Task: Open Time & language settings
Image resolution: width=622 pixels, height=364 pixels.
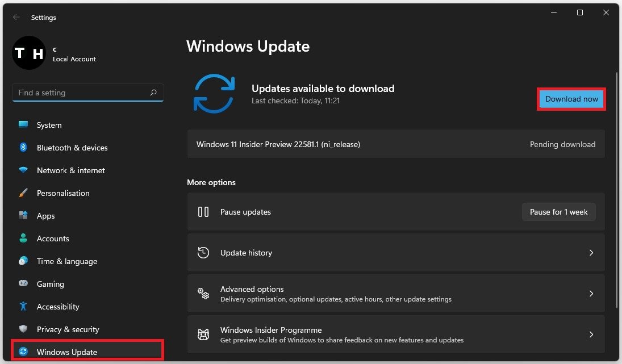Action: tap(67, 261)
